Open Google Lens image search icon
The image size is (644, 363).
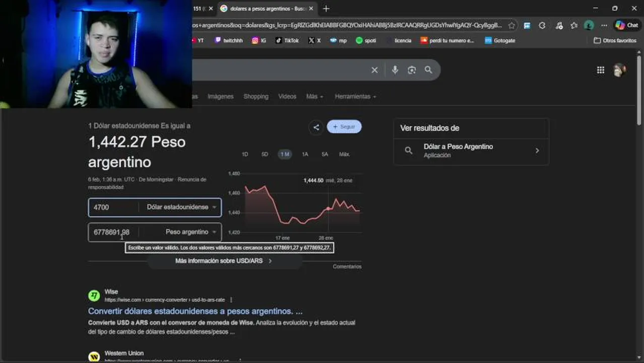tap(412, 70)
